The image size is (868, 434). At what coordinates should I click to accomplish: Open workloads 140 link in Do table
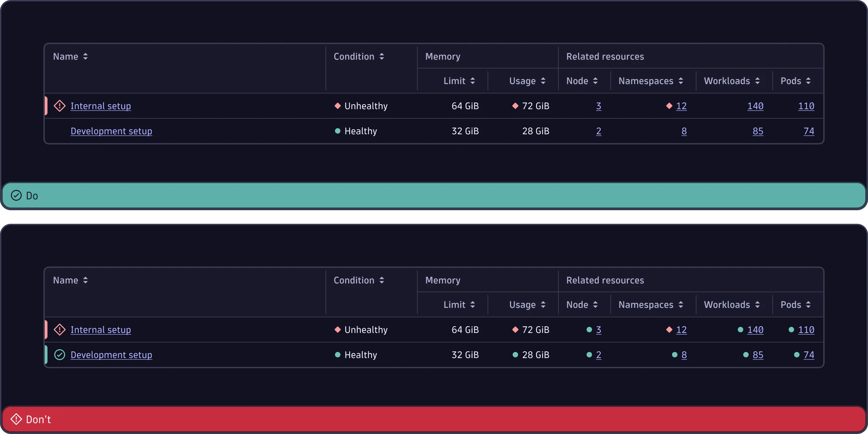[755, 106]
